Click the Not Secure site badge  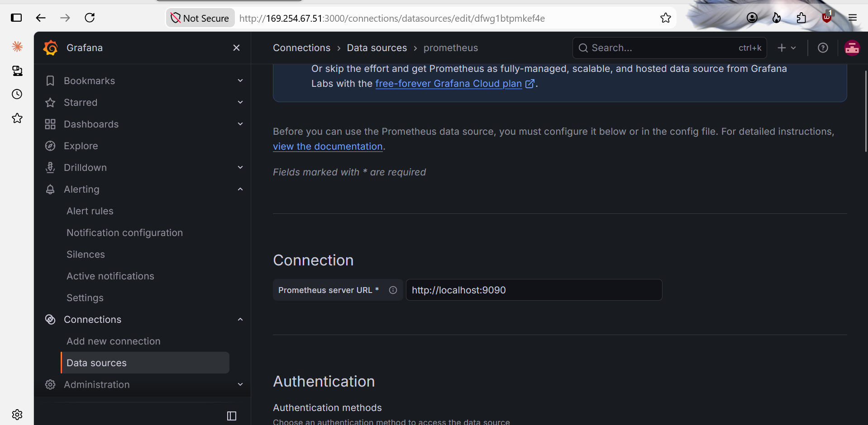tap(200, 18)
